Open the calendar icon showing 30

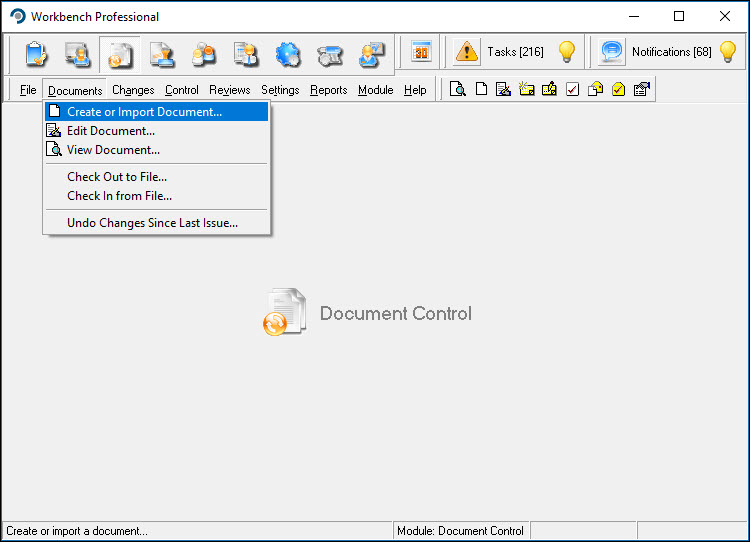(421, 51)
